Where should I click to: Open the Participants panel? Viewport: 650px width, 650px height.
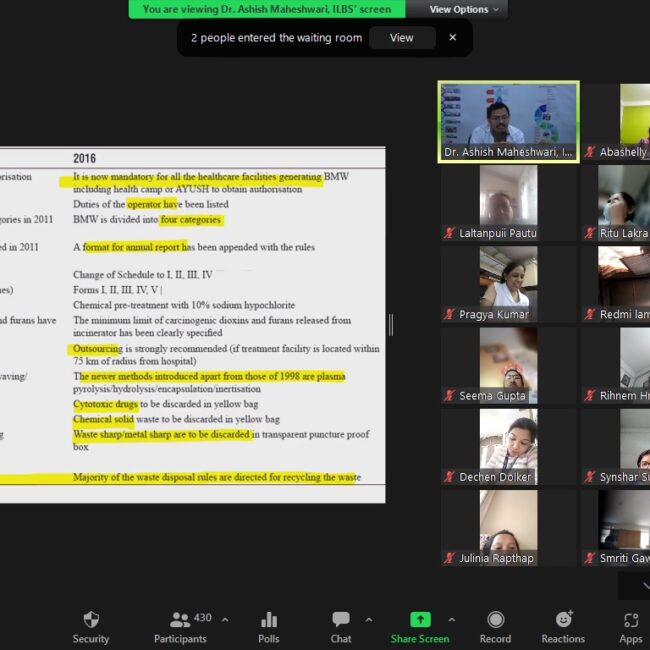point(180,620)
